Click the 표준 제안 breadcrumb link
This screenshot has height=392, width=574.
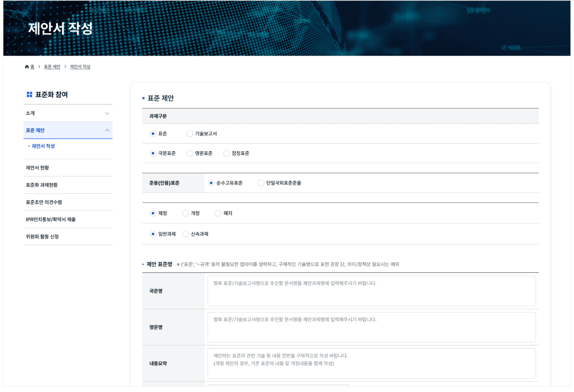click(52, 67)
